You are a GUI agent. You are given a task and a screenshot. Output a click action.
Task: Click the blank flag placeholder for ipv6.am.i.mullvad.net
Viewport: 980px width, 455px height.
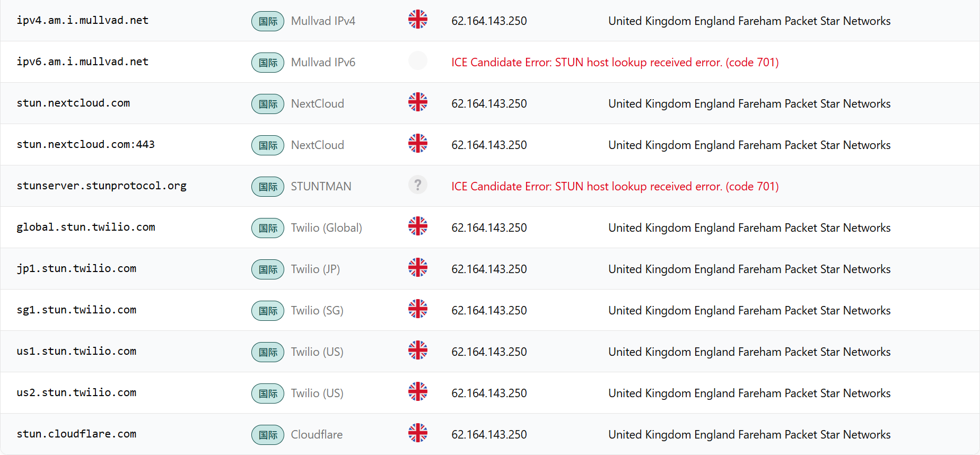[x=418, y=61]
